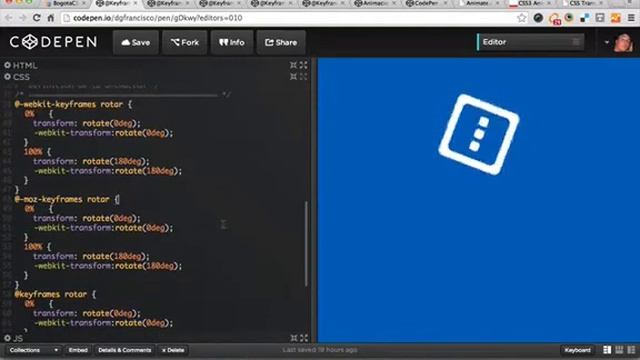Open the Editor view dropdown

(x=530, y=42)
